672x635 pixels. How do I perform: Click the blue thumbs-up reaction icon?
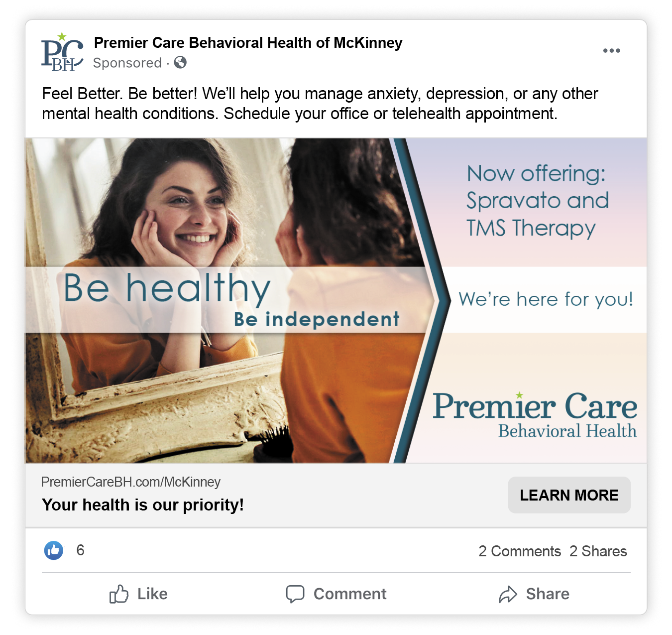pos(54,550)
